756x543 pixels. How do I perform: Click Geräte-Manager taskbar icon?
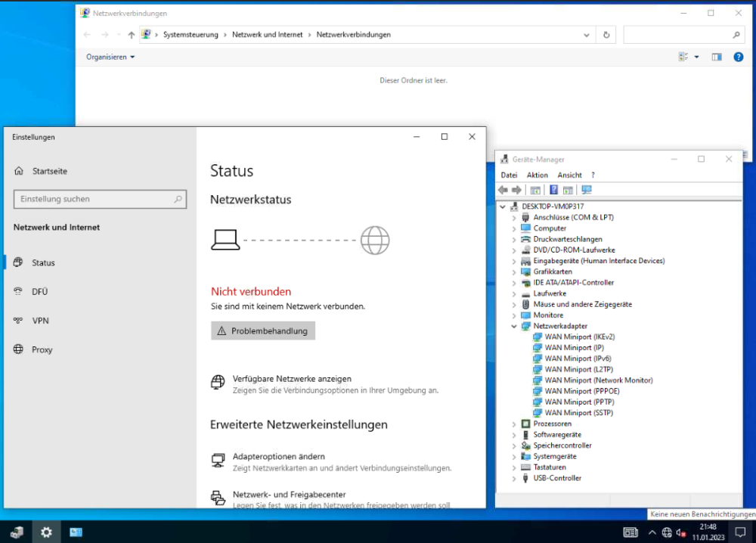[x=17, y=532]
